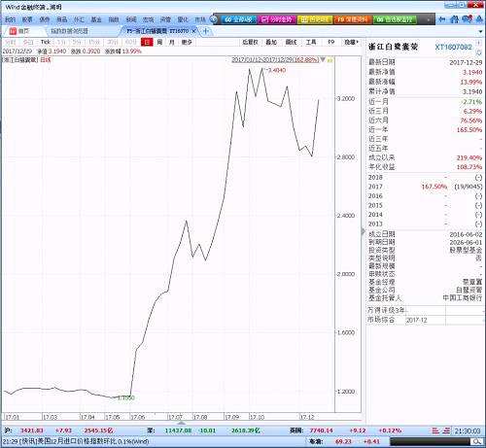Expand the 2018 year row (-) toggle
The width and height of the screenshot is (486, 448).
click(478, 178)
